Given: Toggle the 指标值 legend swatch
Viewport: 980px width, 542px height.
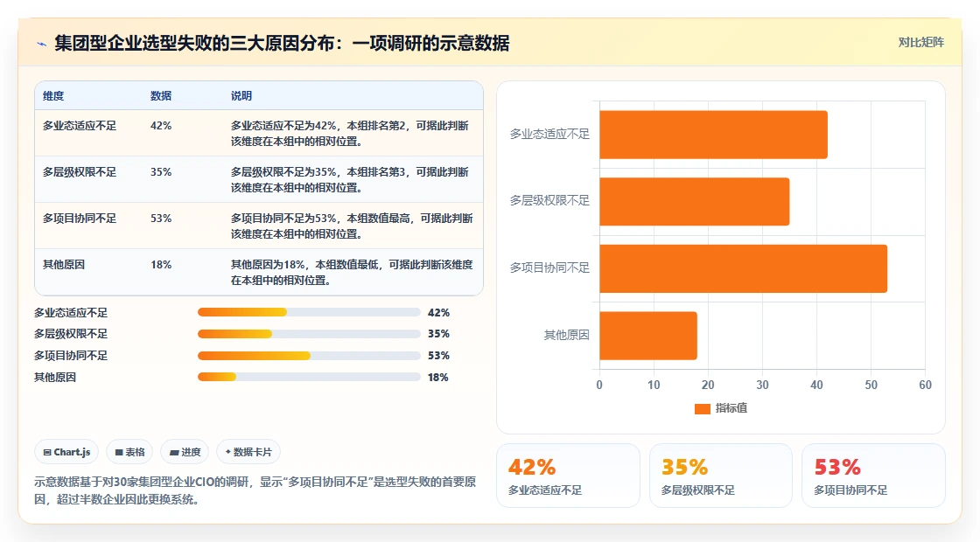Looking at the screenshot, I should (703, 408).
